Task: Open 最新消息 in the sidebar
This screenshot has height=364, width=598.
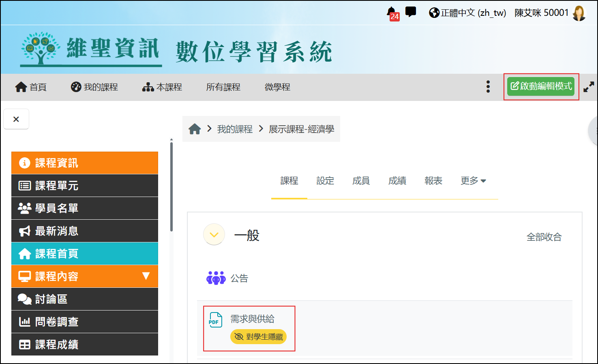Action: click(x=85, y=231)
